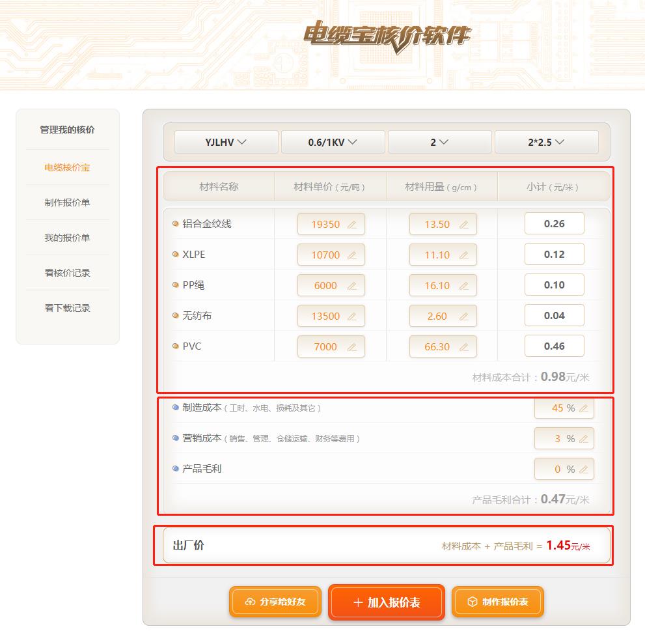645x644 pixels.
Task: Click the edit pencil beside 0 % 产品毛利
Action: point(583,469)
